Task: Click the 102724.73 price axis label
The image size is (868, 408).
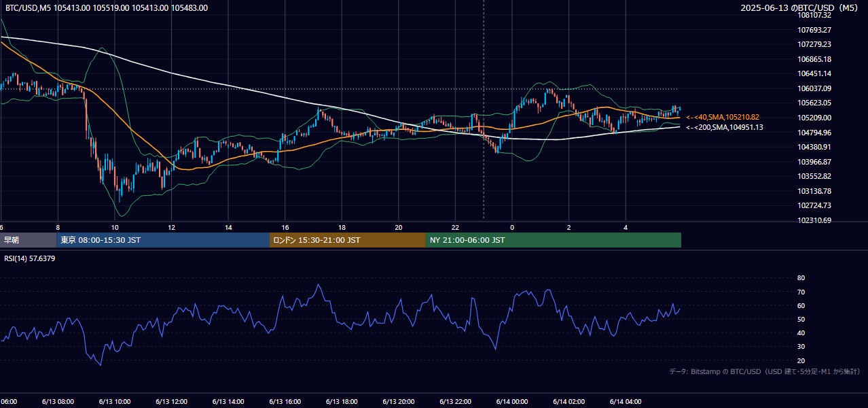Action: [814, 205]
